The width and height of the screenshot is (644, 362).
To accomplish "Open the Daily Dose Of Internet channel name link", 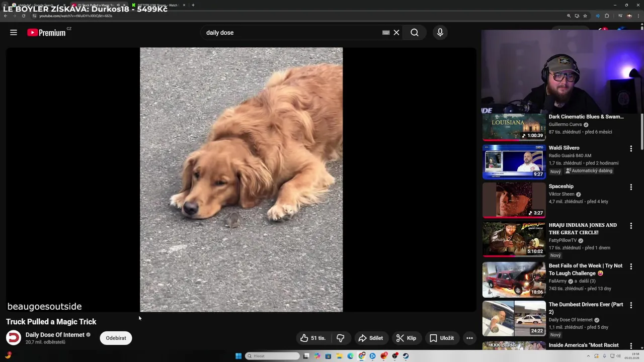I will [55, 335].
